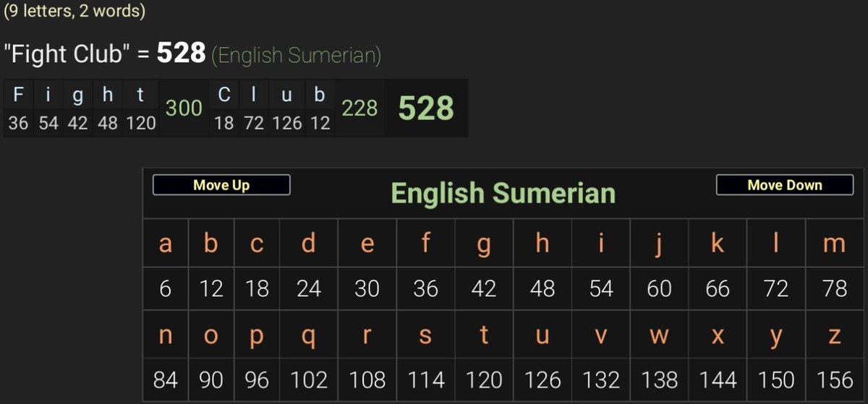This screenshot has width=868, height=404.
Task: Click letter 'k' in cipher table
Action: coord(718,244)
